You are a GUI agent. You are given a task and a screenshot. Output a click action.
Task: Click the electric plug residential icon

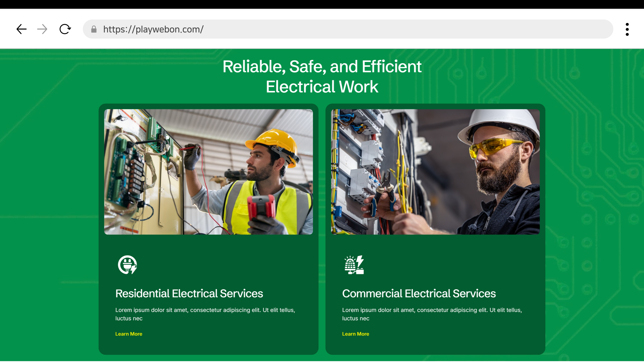127,265
